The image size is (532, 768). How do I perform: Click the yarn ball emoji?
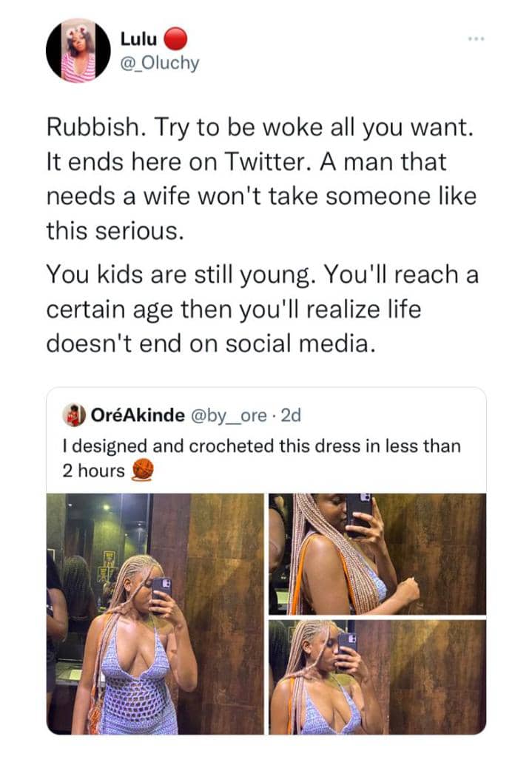click(142, 470)
